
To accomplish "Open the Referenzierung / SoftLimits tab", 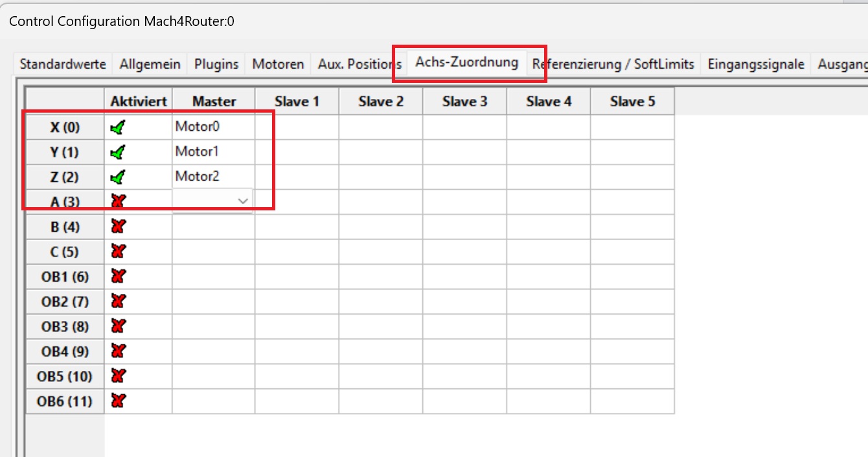I will coord(613,64).
